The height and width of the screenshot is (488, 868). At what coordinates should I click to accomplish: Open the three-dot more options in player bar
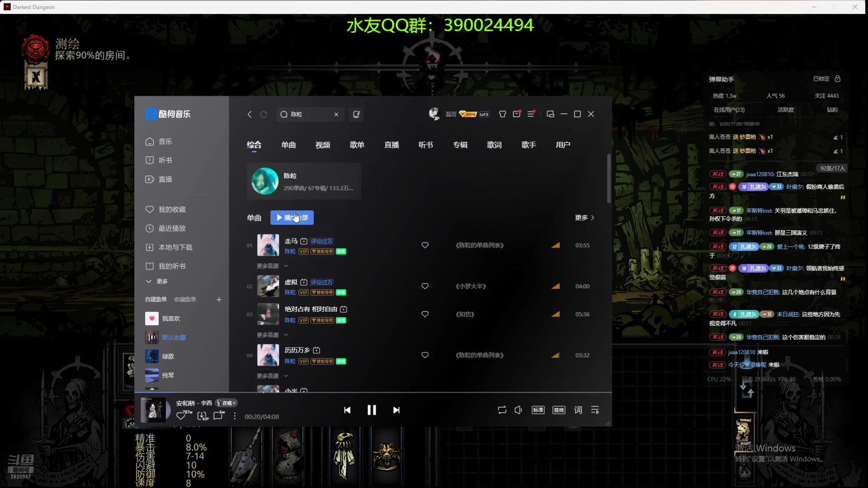235,416
